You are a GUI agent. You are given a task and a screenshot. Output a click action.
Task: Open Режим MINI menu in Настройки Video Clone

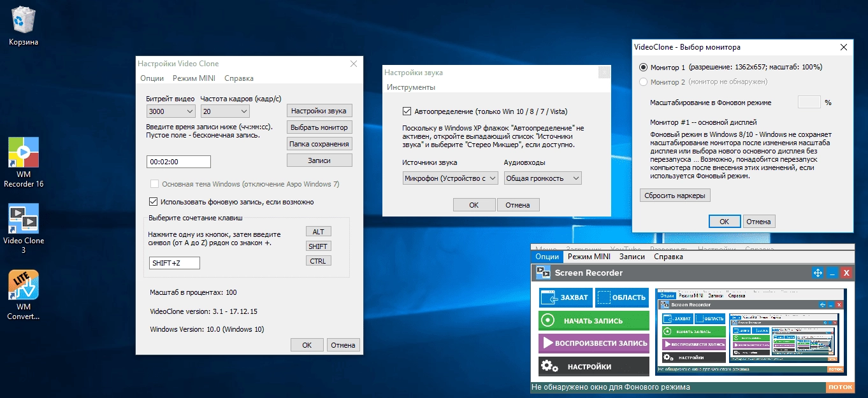[194, 78]
